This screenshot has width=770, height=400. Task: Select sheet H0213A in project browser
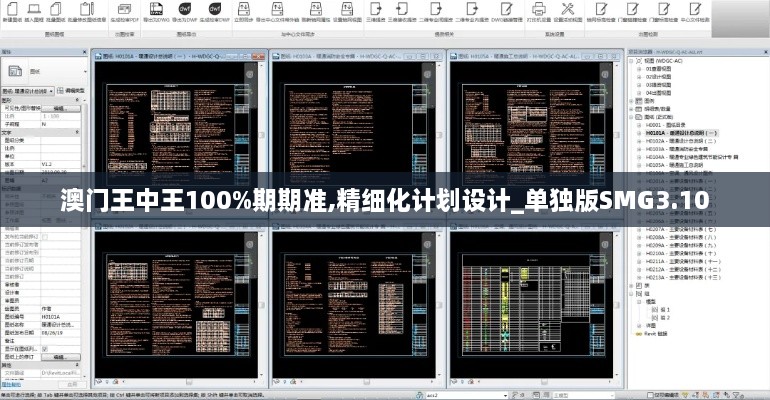click(x=683, y=277)
